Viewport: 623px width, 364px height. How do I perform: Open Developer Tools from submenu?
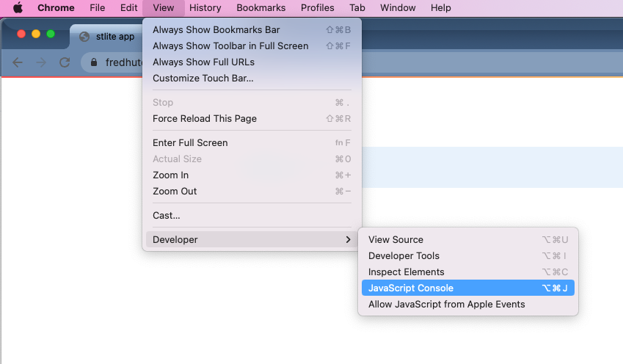(404, 256)
